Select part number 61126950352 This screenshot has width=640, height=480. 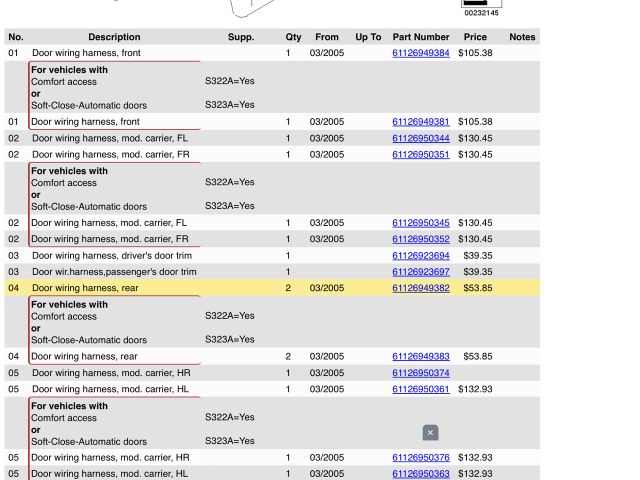pyautogui.click(x=420, y=240)
